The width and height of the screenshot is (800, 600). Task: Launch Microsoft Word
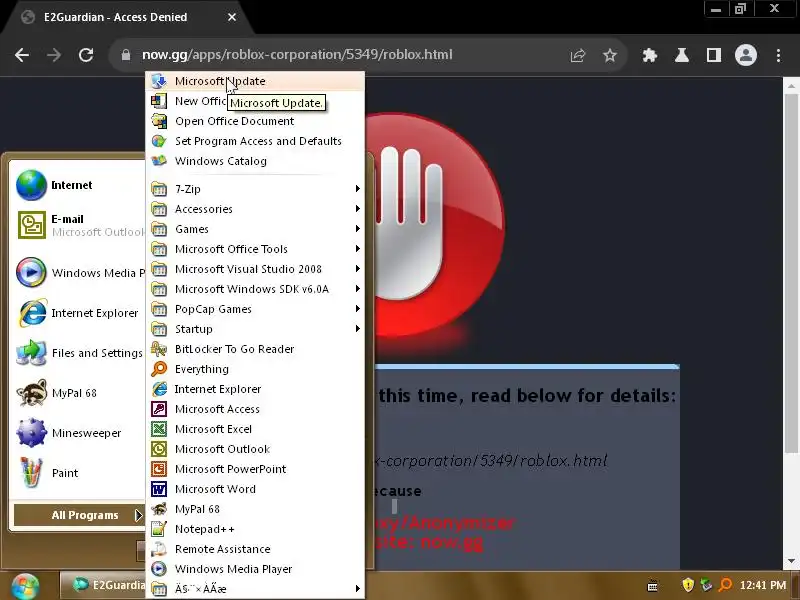pyautogui.click(x=255, y=489)
